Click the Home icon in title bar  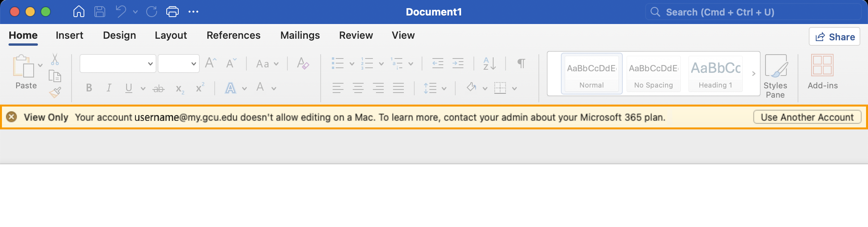(79, 12)
